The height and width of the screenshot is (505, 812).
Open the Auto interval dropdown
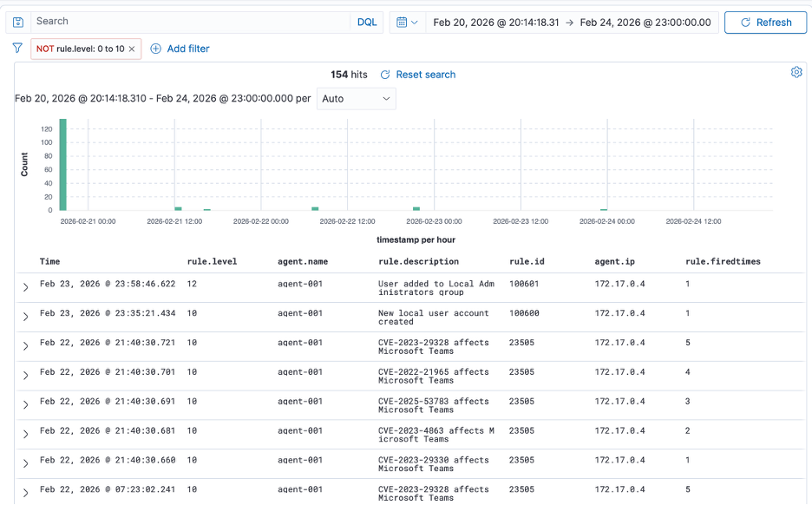(357, 99)
